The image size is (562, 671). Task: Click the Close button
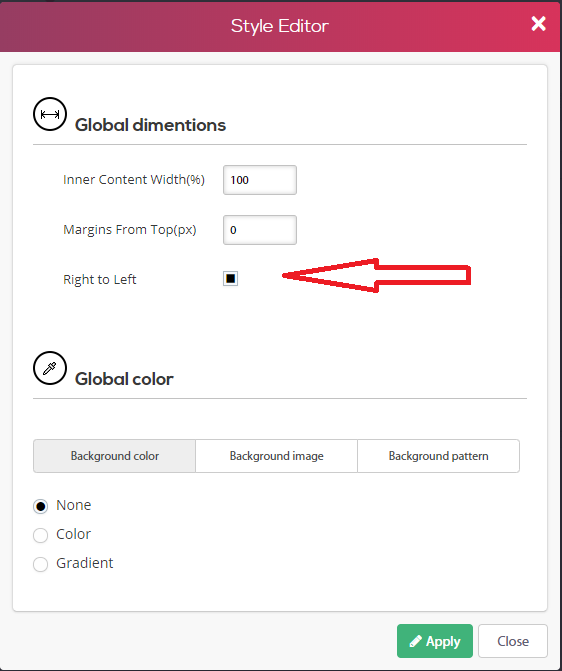tap(513, 641)
